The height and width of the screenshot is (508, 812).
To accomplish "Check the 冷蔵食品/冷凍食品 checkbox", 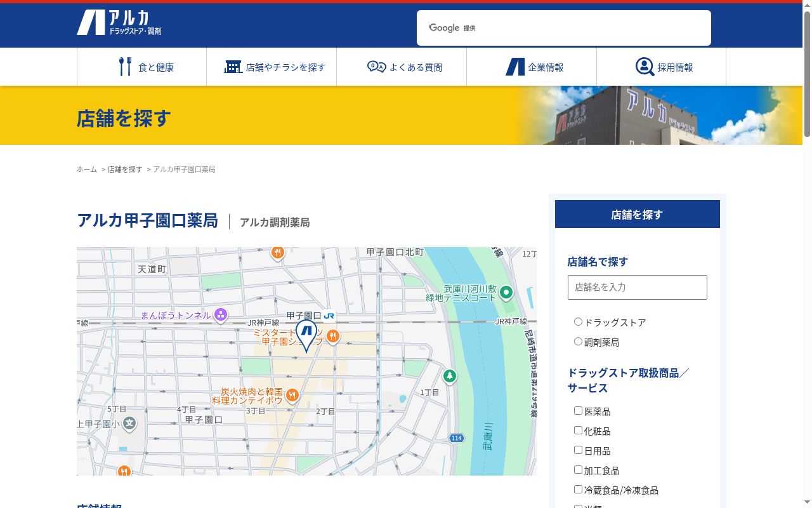I will (578, 490).
